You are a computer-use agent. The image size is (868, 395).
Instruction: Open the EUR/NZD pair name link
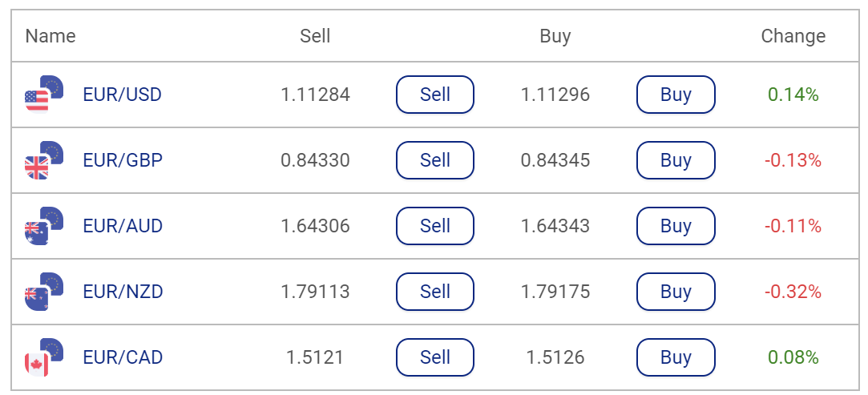(x=123, y=292)
